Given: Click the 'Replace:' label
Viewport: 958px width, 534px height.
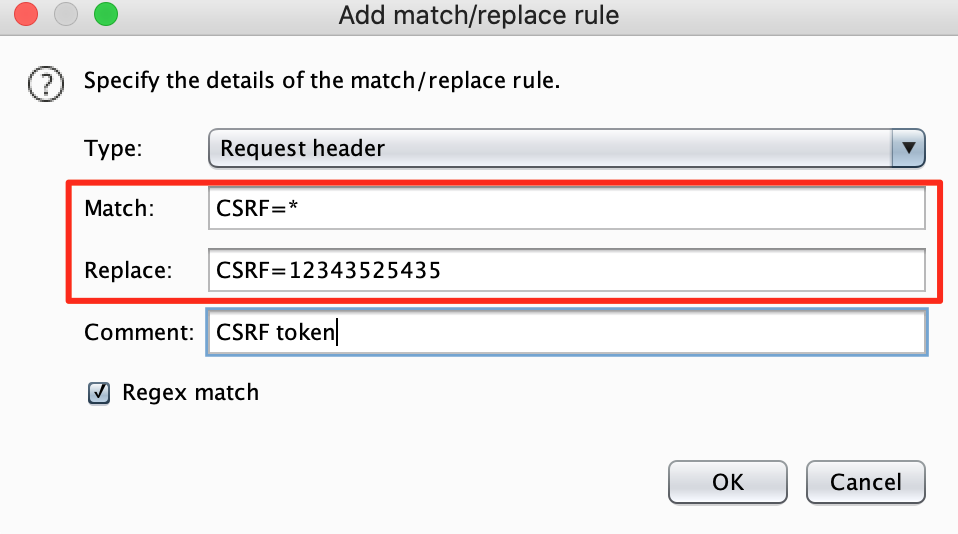Looking at the screenshot, I should (128, 270).
